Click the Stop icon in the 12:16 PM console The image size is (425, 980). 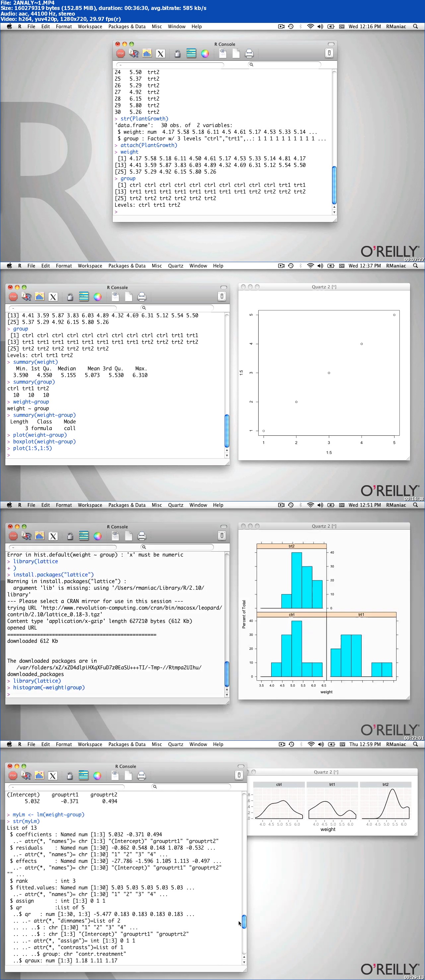pos(121,54)
